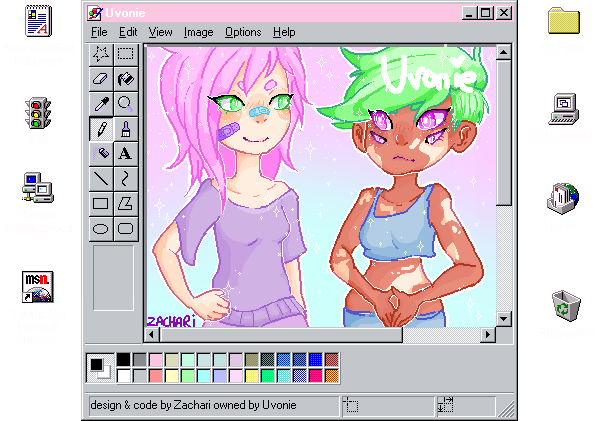Click the Paint icon in title bar
Image resolution: width=604 pixels, height=421 pixels.
95,13
